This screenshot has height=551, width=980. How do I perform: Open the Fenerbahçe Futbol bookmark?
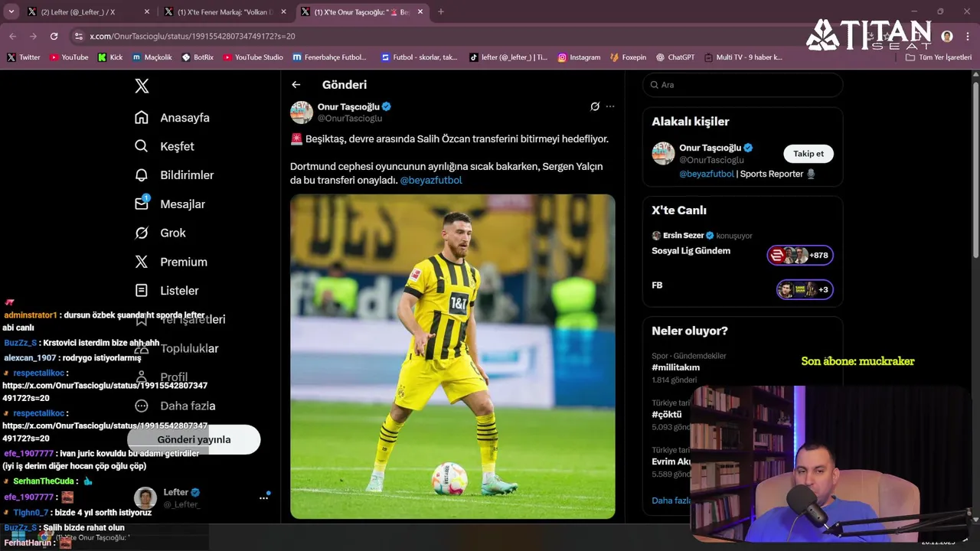click(x=330, y=57)
